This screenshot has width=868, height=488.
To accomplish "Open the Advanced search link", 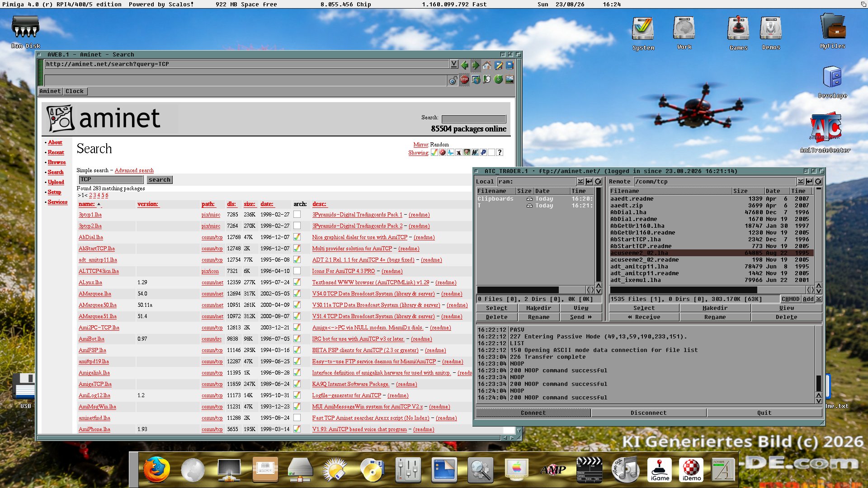I will pyautogui.click(x=134, y=170).
